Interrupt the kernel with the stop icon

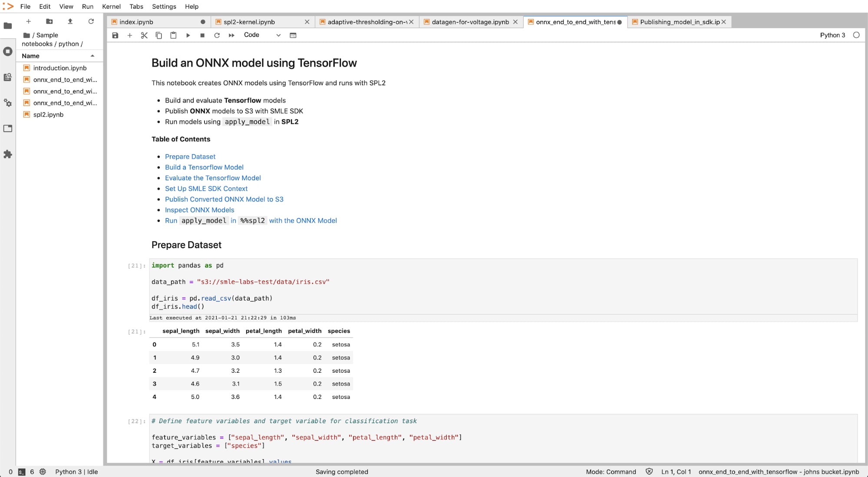tap(202, 35)
